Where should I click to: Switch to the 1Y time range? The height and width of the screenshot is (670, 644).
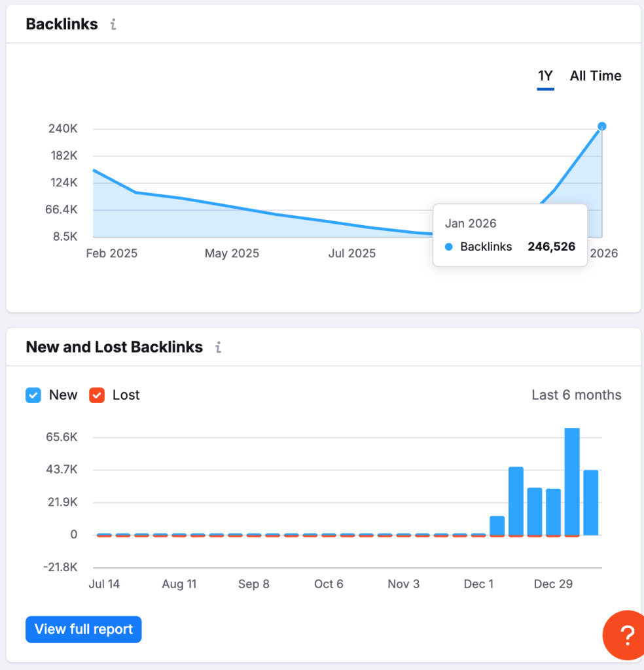[545, 76]
